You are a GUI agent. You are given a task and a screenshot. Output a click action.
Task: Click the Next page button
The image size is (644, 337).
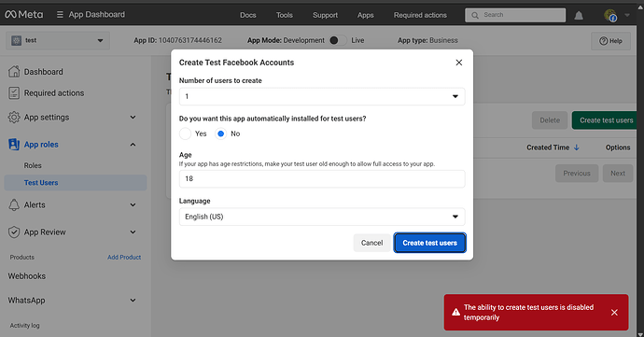click(x=618, y=174)
